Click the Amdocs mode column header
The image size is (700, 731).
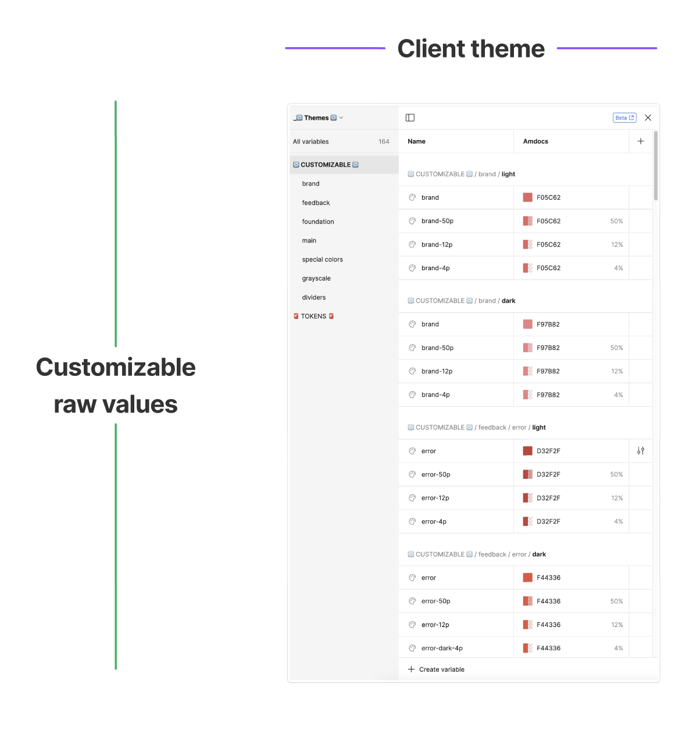(x=535, y=142)
